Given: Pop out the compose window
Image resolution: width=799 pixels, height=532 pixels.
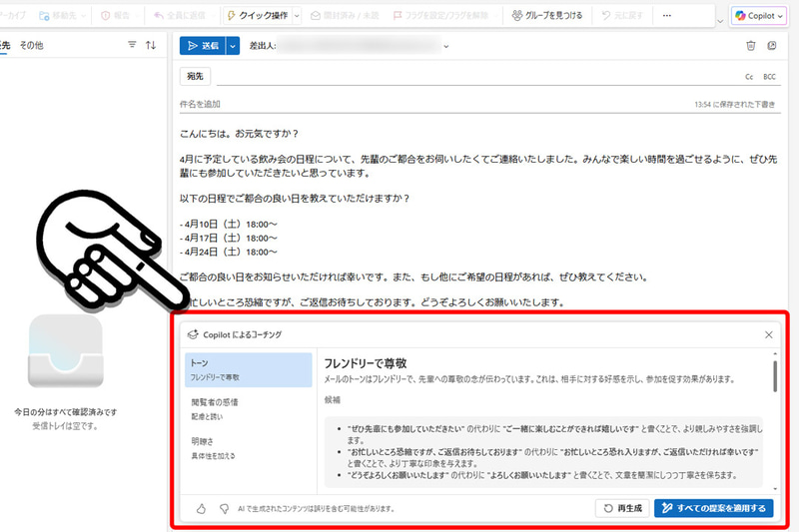Looking at the screenshot, I should (x=772, y=46).
